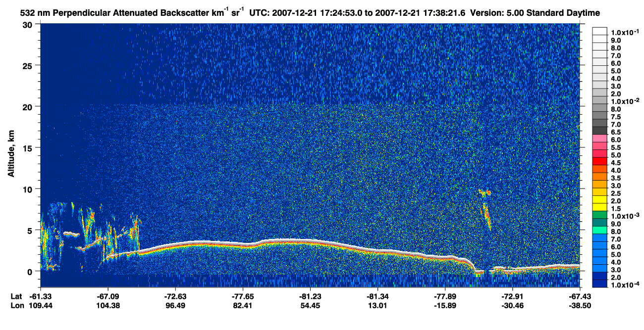The height and width of the screenshot is (330, 644).
Task: Click the yellow 2.0 colorbar swatch
Action: pyautogui.click(x=599, y=199)
